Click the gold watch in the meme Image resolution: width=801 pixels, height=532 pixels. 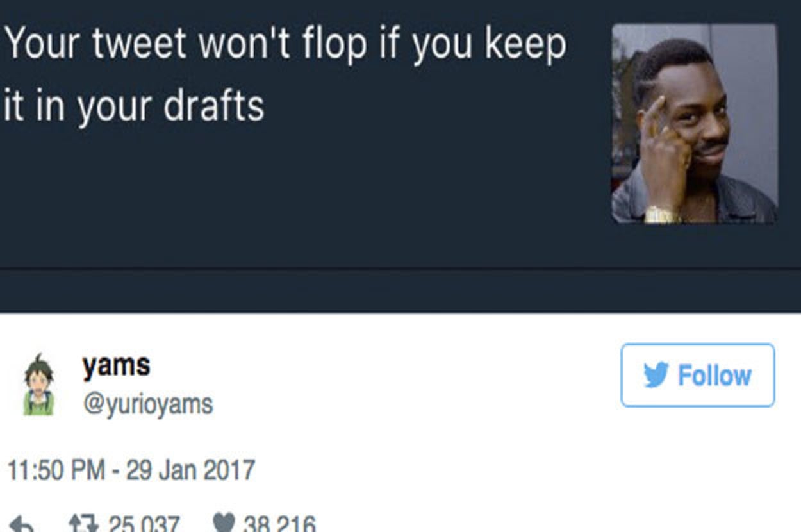(662, 215)
